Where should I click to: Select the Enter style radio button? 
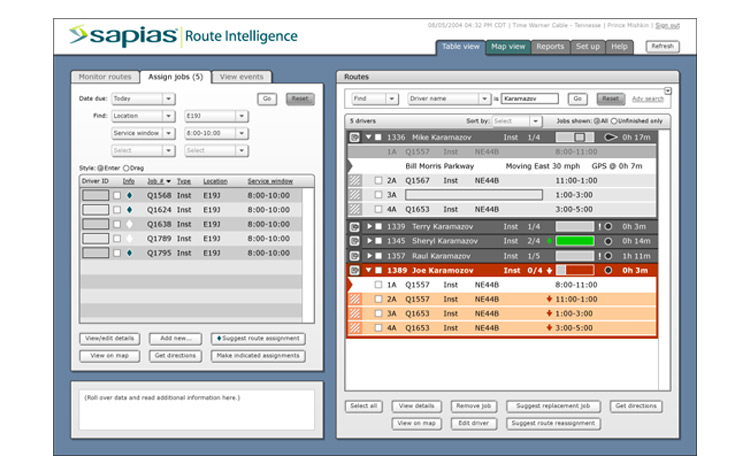[100, 168]
